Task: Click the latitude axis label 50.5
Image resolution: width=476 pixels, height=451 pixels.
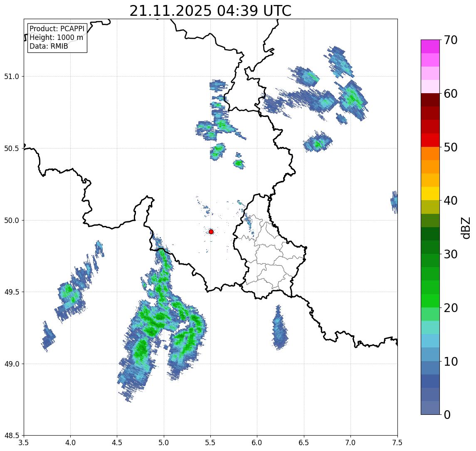Action: click(12, 149)
